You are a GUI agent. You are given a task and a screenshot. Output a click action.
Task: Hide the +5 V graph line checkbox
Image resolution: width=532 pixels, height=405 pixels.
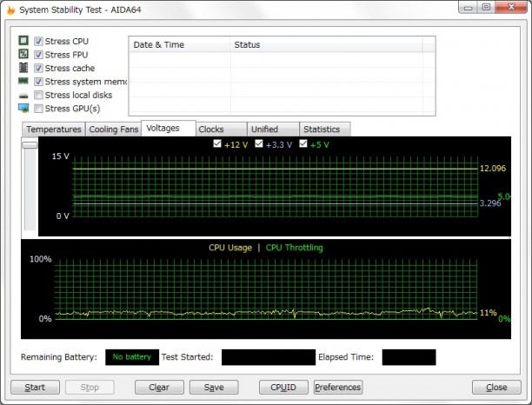point(303,143)
